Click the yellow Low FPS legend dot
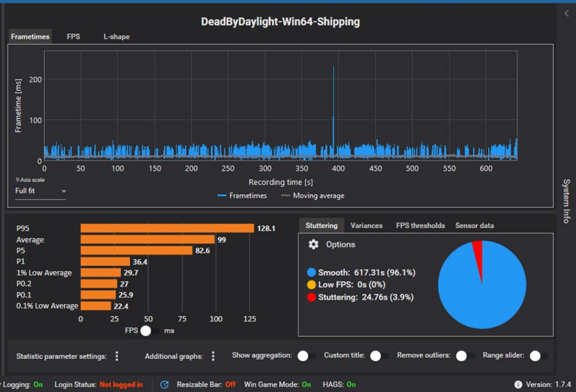The image size is (576, 392). point(312,285)
